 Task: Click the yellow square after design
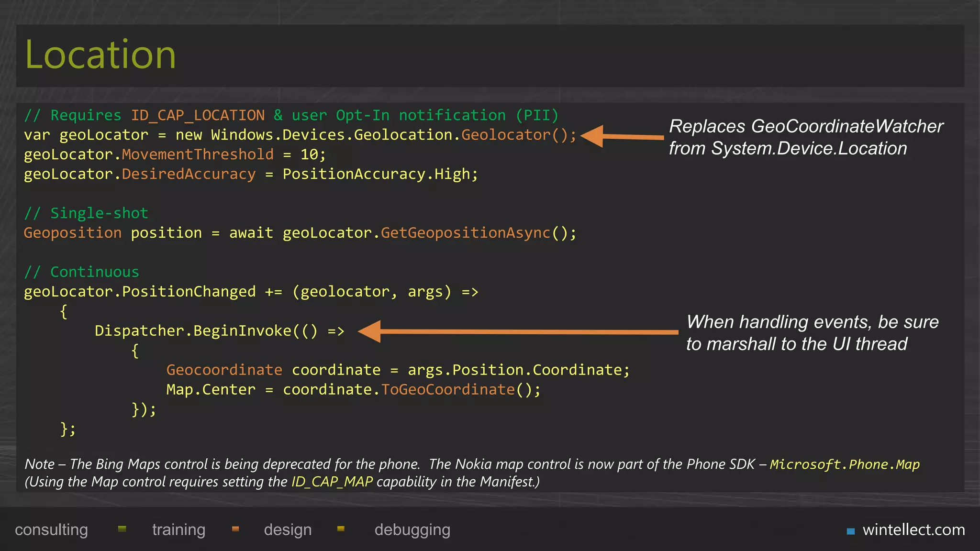pos(341,529)
